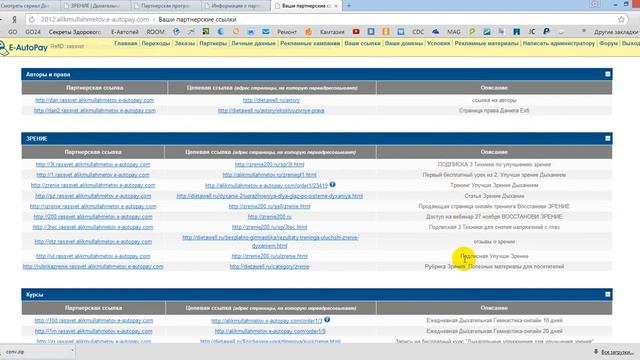Viewport: 640px width, 360px height.
Task: Open the 'Форум' menu link
Action: pyautogui.click(x=608, y=43)
